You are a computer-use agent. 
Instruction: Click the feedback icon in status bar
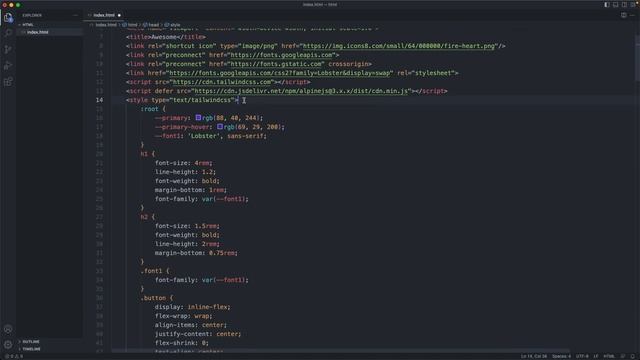coord(623,356)
